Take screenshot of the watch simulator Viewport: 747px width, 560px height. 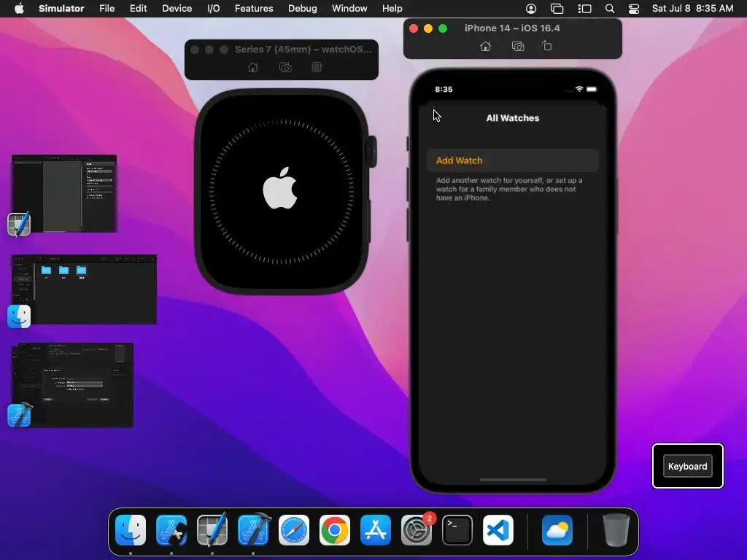pos(285,68)
